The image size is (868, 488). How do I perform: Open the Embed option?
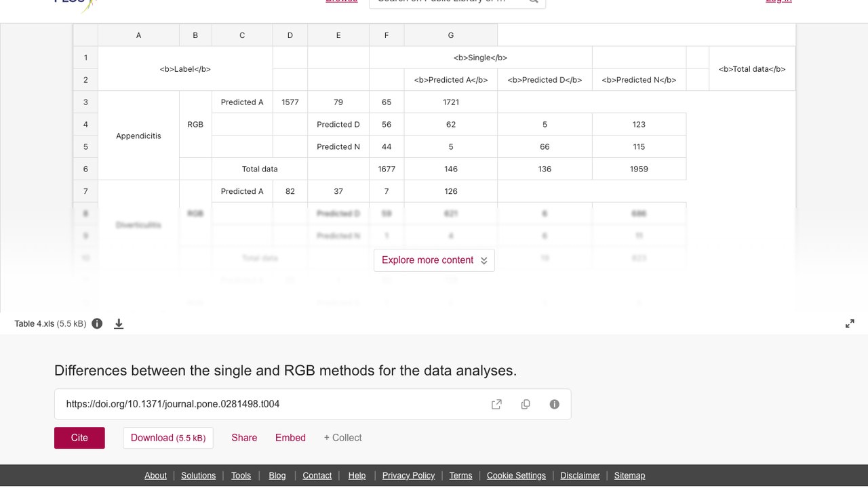[290, 438]
